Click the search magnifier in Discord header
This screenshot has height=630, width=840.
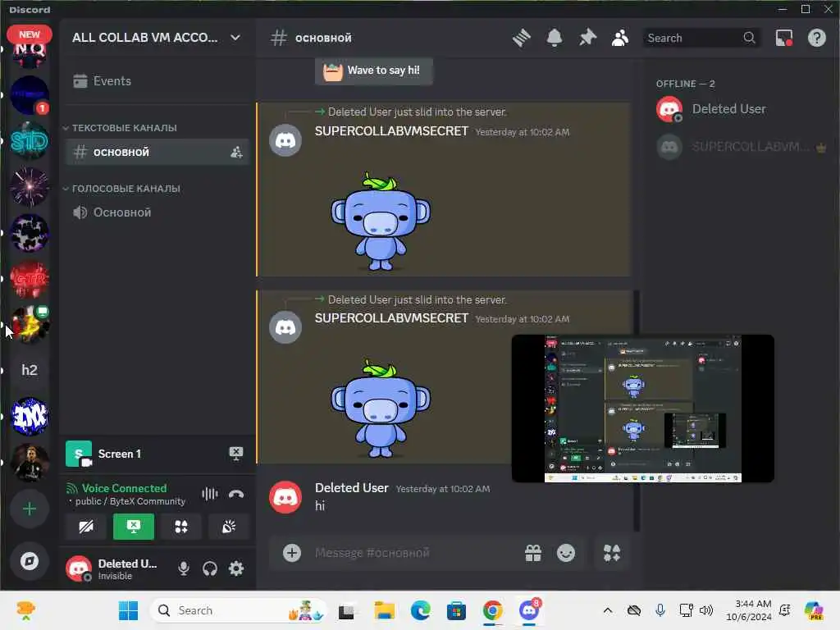[749, 38]
